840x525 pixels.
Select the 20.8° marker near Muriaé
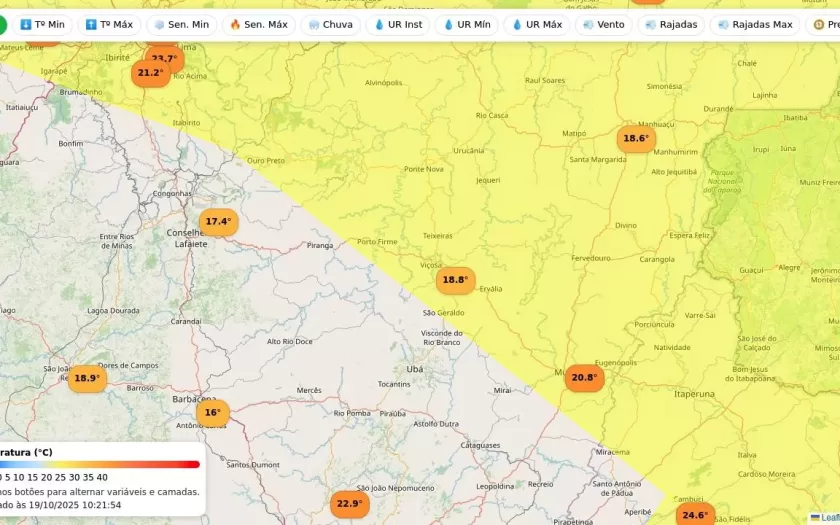tap(584, 378)
